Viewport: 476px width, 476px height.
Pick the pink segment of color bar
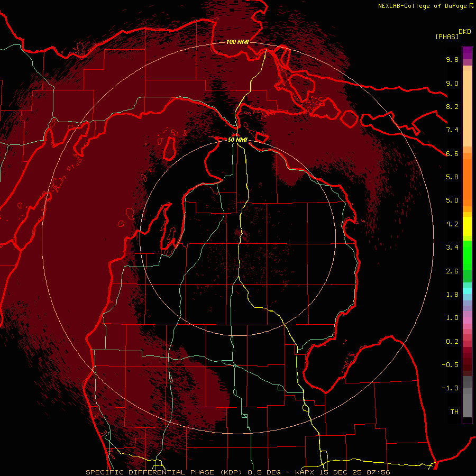click(467, 321)
